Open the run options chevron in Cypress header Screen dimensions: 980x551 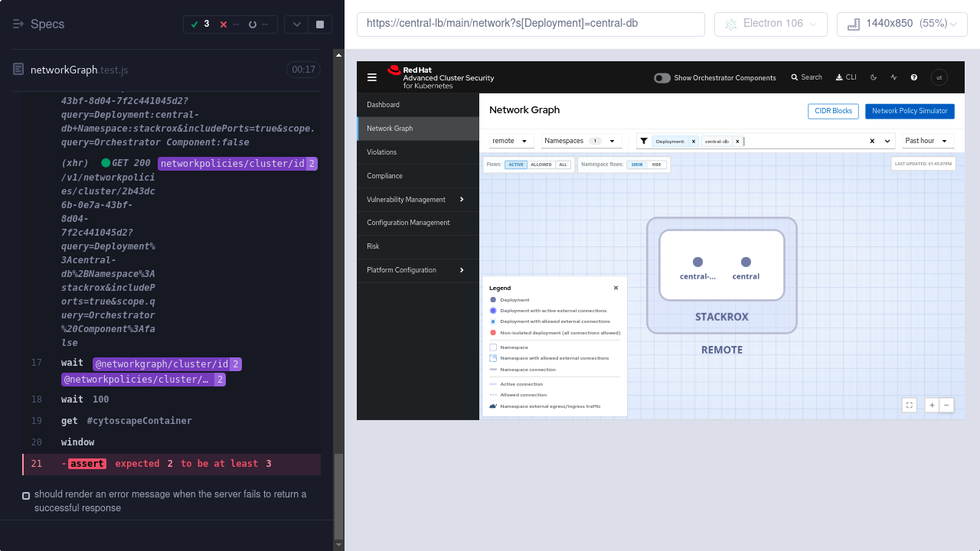[x=297, y=24]
